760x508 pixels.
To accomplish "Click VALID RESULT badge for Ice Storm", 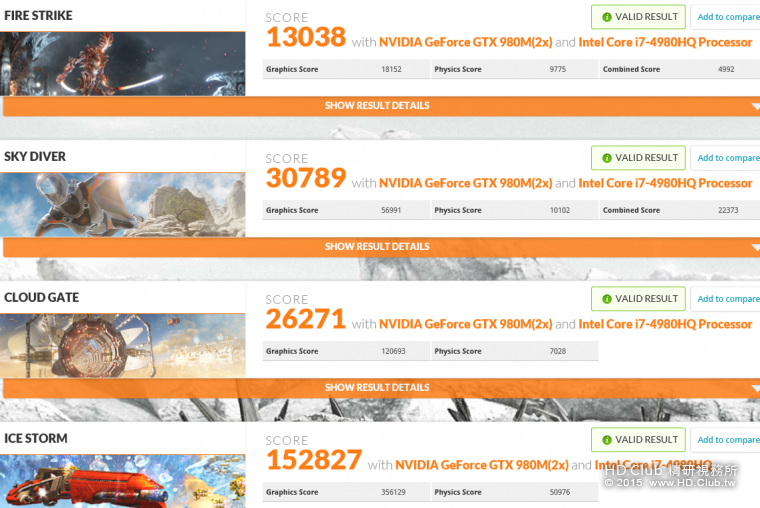I will 638,440.
